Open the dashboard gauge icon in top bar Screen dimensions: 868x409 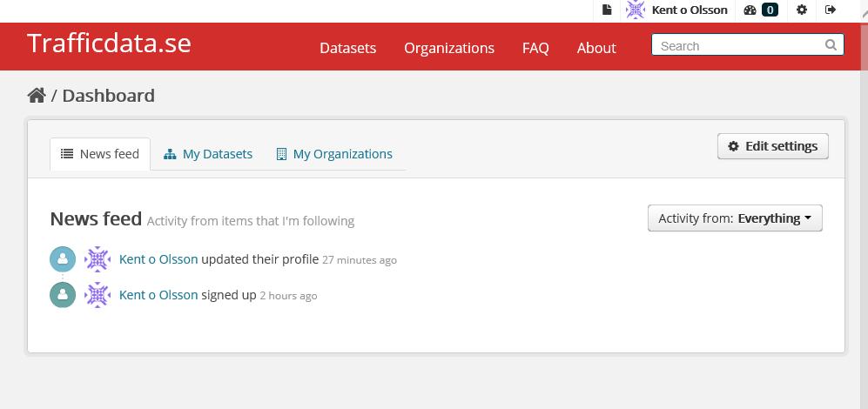[750, 10]
